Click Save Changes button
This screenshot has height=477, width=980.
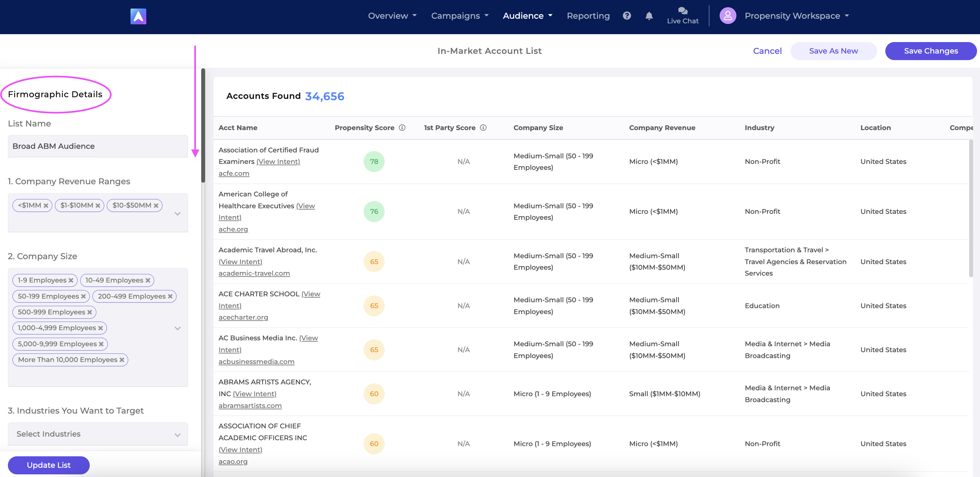pyautogui.click(x=931, y=51)
